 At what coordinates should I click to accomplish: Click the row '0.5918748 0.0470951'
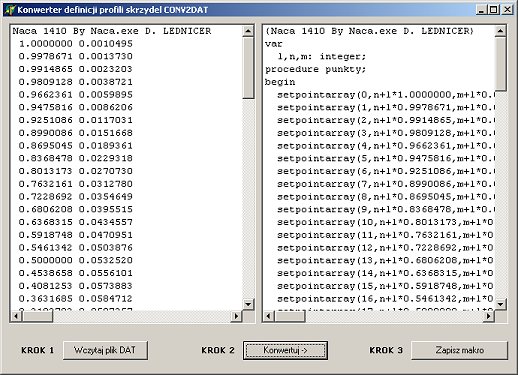pos(76,235)
